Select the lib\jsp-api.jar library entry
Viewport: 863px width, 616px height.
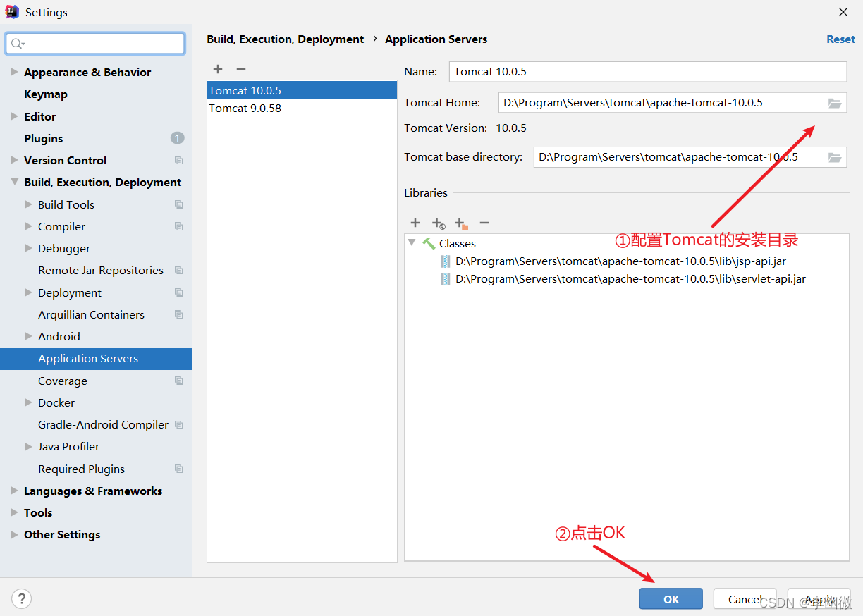[620, 261]
